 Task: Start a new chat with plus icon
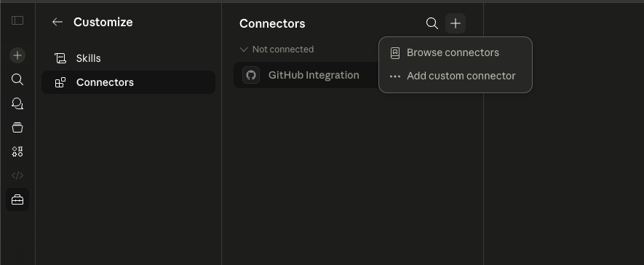click(17, 55)
